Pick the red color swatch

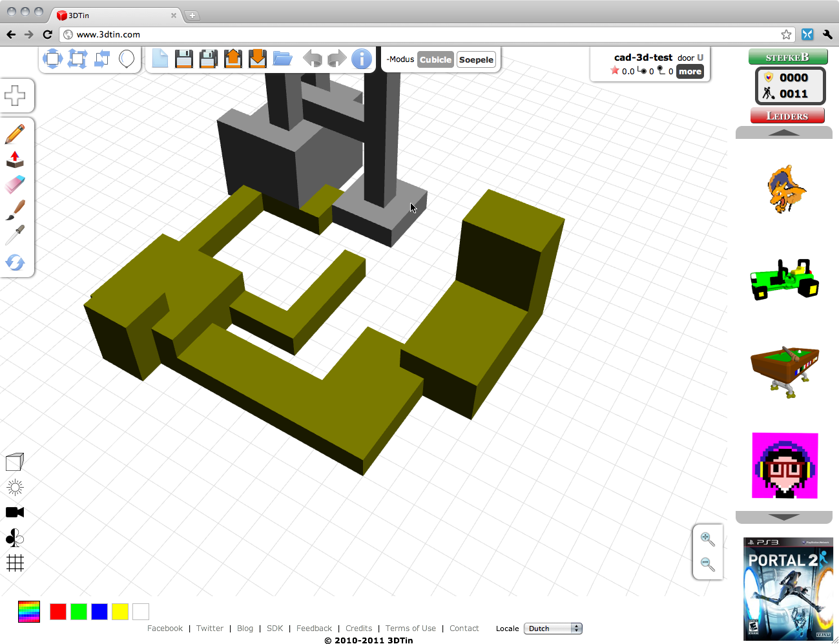click(x=58, y=612)
